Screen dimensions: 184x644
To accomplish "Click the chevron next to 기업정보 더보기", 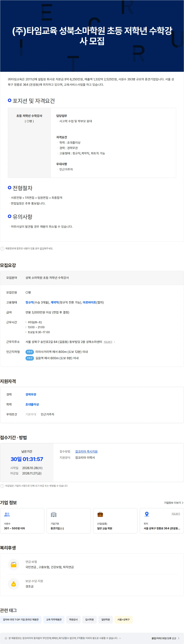I will coord(182,503).
